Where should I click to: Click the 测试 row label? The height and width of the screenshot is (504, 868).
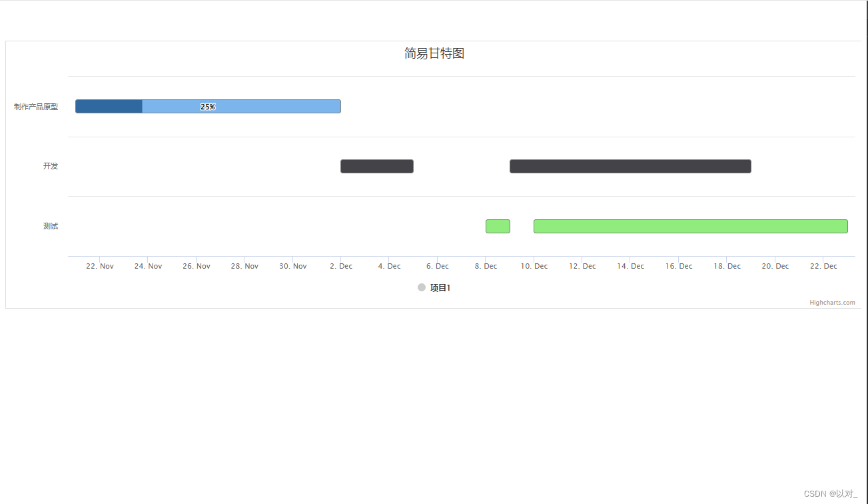click(51, 226)
